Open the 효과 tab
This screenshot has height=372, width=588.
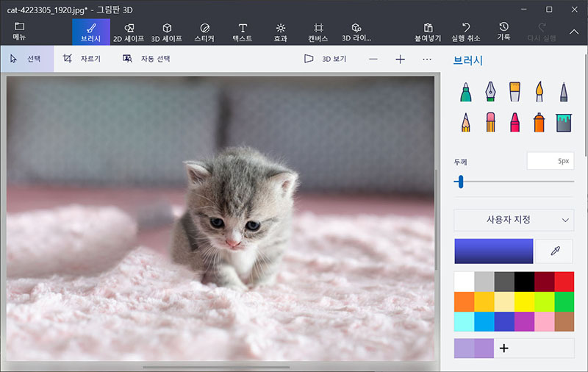coord(280,32)
